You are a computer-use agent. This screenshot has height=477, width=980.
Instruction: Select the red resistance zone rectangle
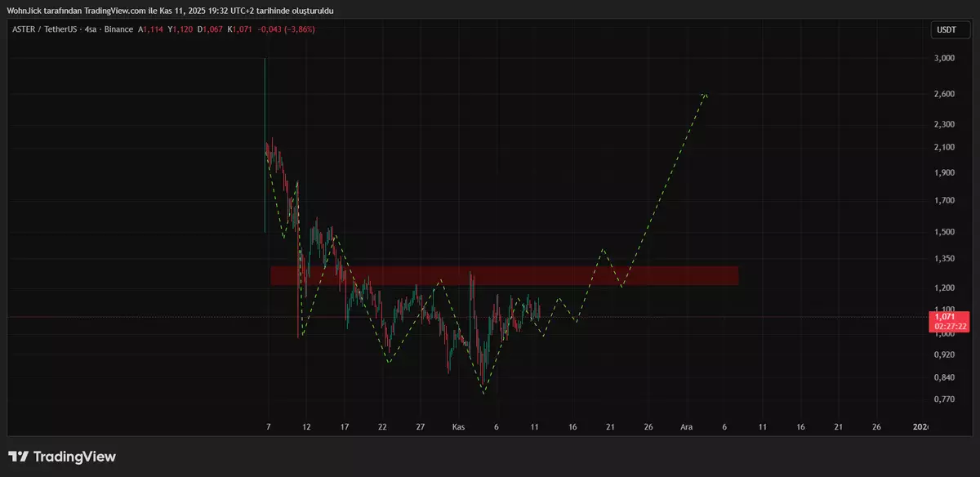click(x=504, y=275)
